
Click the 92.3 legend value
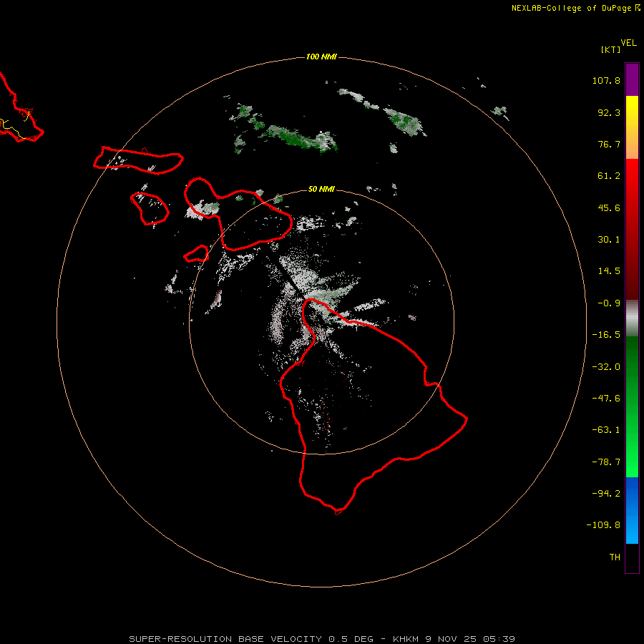[609, 112]
